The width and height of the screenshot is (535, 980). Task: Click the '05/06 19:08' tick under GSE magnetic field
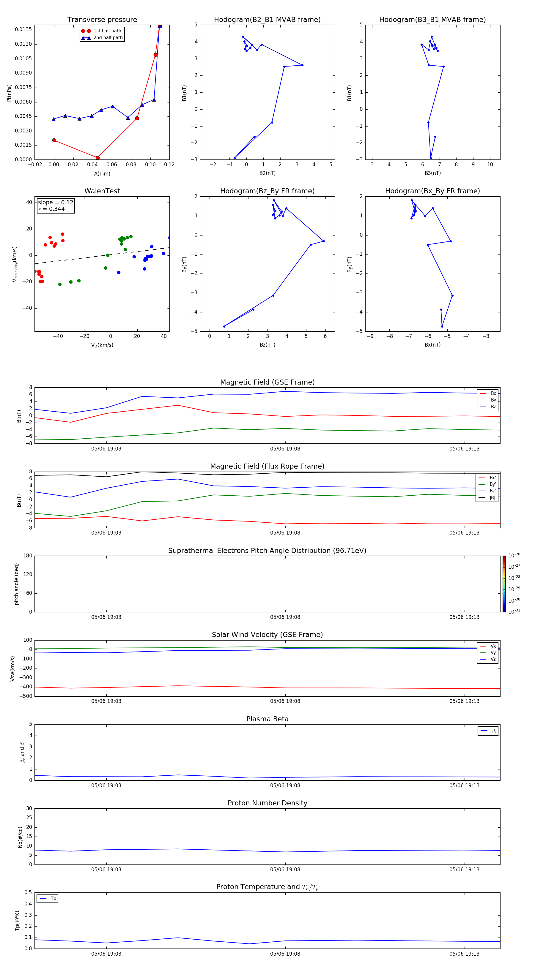[x=285, y=449]
